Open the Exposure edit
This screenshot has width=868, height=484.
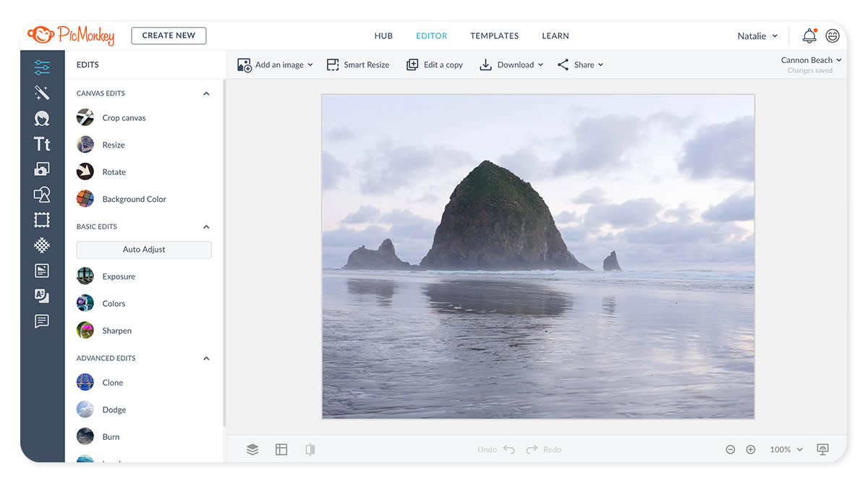(x=106, y=276)
